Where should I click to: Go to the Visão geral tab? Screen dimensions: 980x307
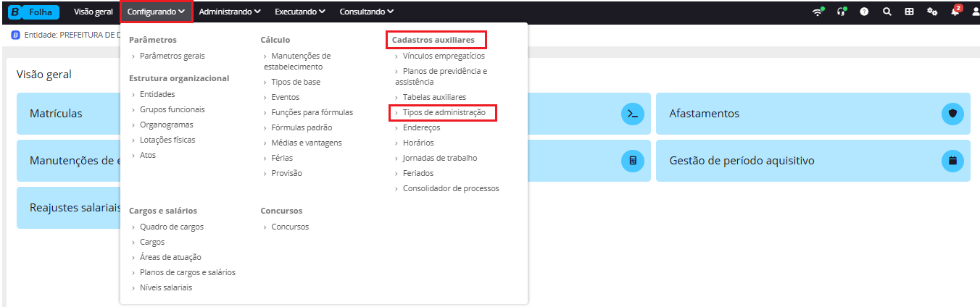point(94,12)
